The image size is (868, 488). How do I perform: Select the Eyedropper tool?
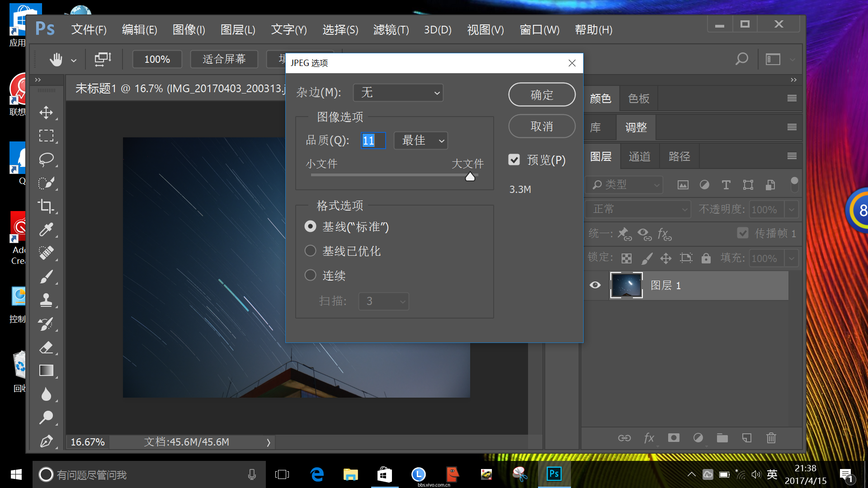pyautogui.click(x=46, y=230)
